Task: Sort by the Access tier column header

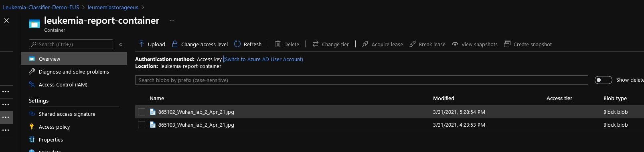Action: pyautogui.click(x=559, y=98)
